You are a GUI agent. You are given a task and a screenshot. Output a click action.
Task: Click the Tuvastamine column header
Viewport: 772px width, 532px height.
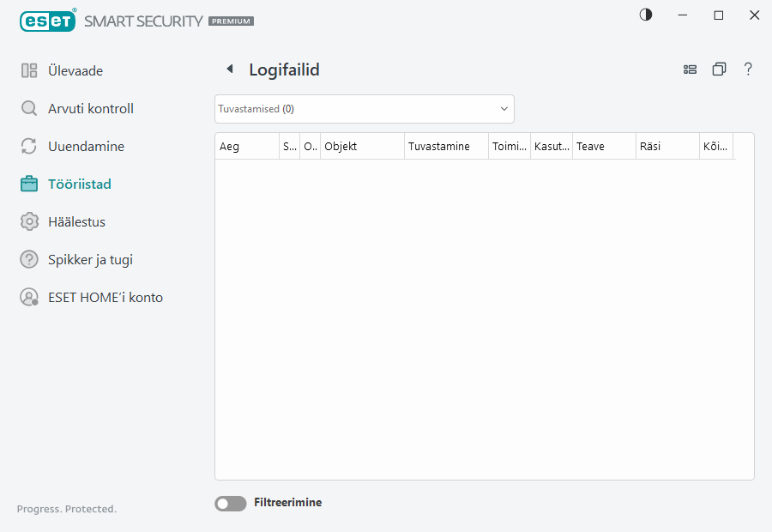coord(445,146)
